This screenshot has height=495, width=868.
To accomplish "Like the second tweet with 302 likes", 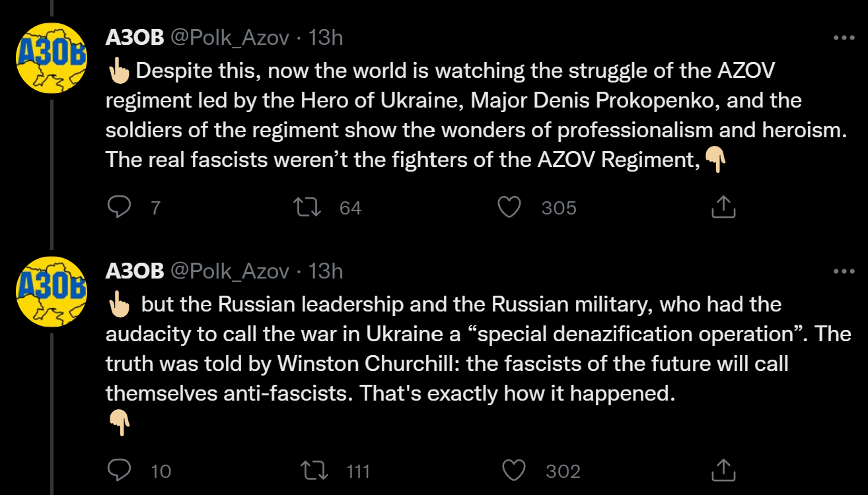I will 514,471.
